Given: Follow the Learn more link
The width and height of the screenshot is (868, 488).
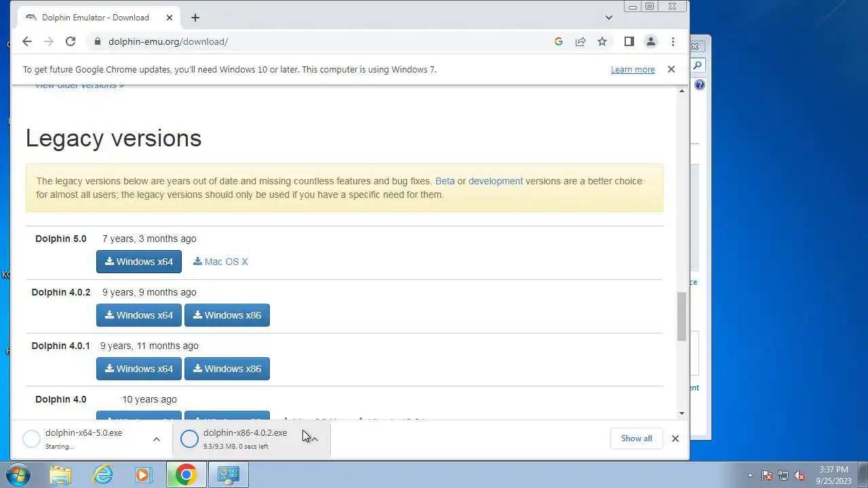Looking at the screenshot, I should pyautogui.click(x=633, y=69).
